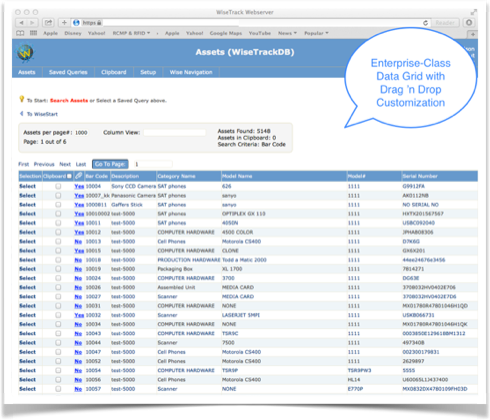This screenshot has height=420, width=490.
Task: Open the Top Sites grid icon
Action: click(x=33, y=33)
